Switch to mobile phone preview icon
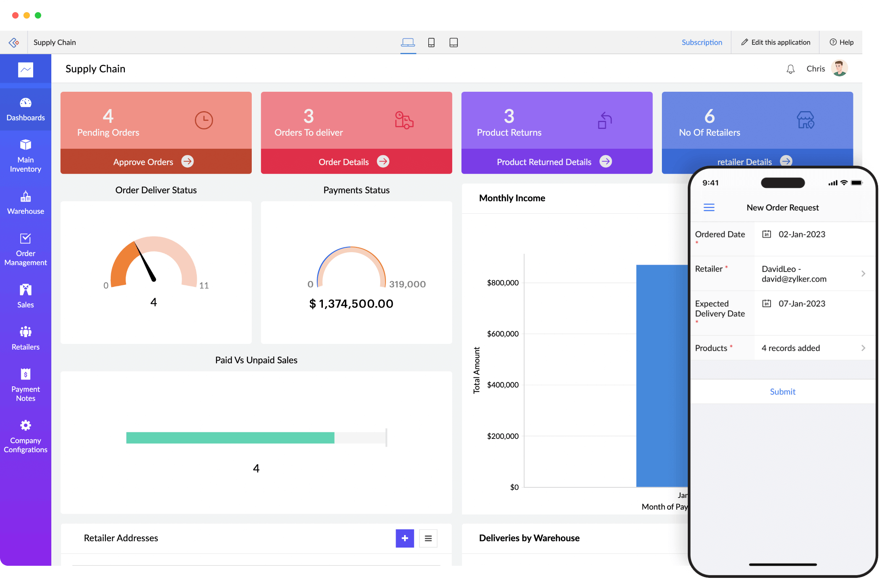This screenshot has width=889, height=588. (x=431, y=42)
